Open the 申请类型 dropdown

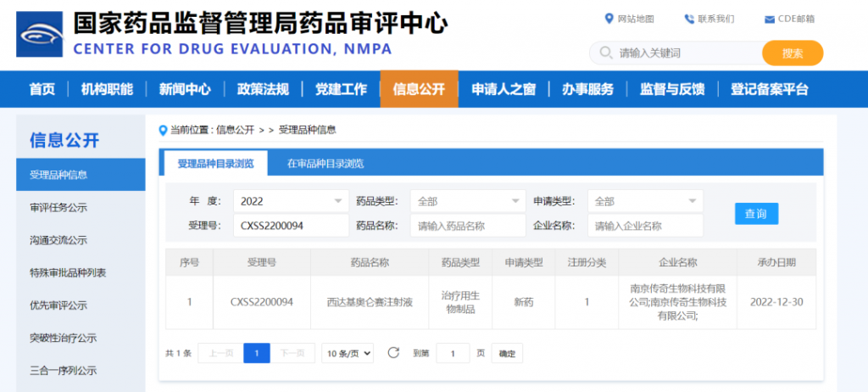645,201
